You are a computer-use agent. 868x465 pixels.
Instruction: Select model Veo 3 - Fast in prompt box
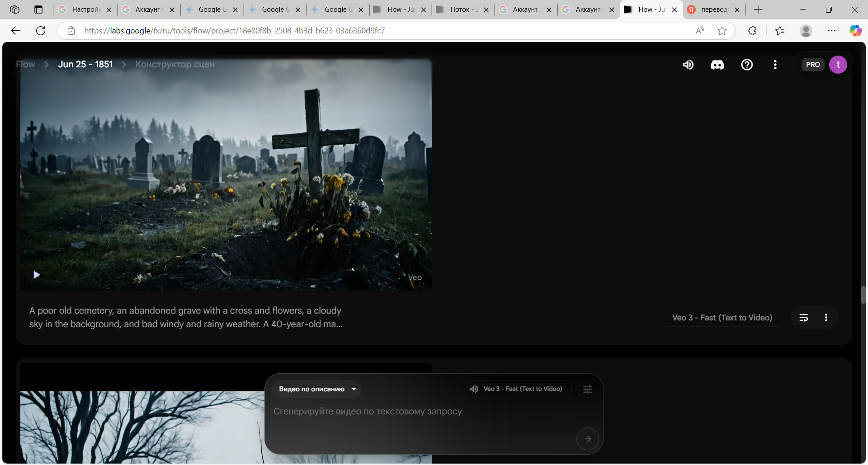pyautogui.click(x=518, y=389)
